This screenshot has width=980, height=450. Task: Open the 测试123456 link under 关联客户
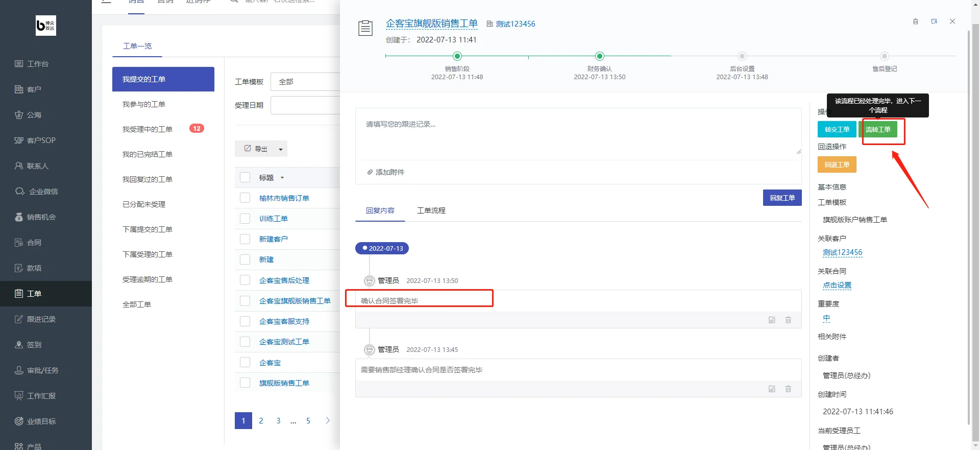[843, 252]
